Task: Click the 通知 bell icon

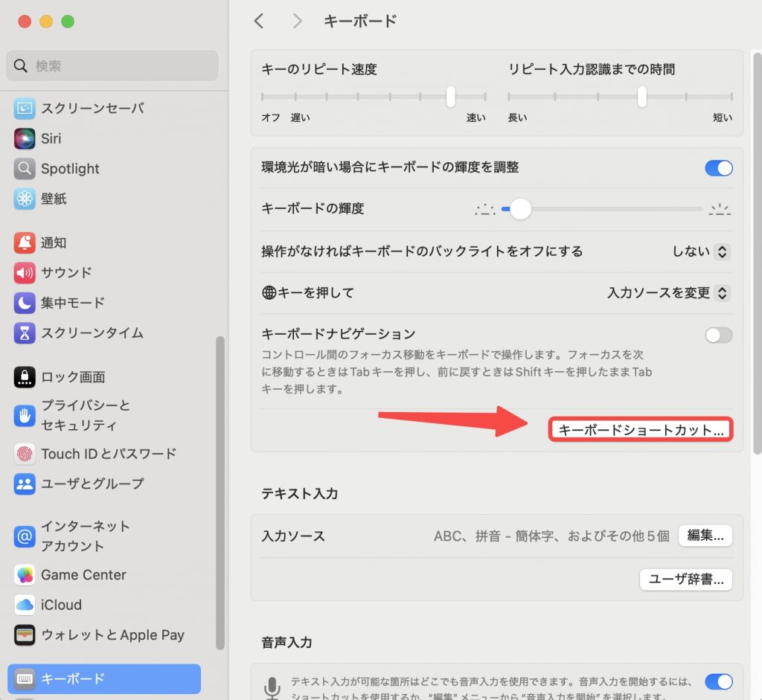Action: [x=25, y=243]
